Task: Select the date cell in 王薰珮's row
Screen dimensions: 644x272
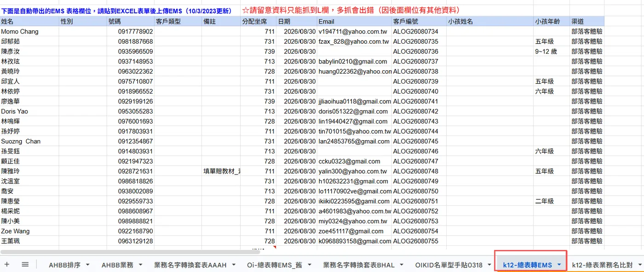Action: click(x=297, y=241)
